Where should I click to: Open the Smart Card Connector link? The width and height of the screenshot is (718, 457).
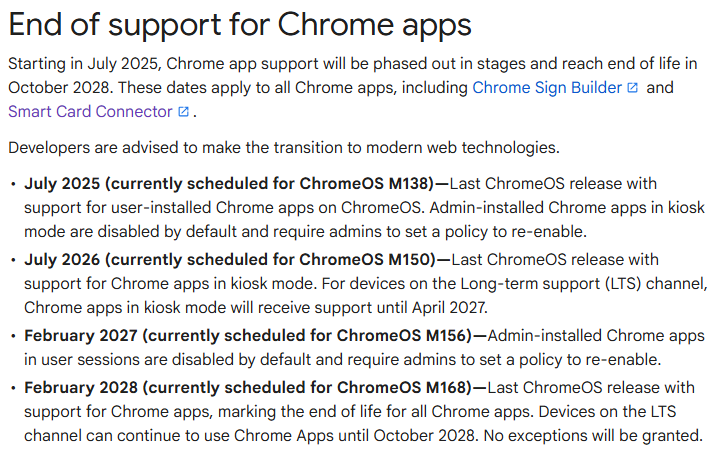(x=90, y=111)
